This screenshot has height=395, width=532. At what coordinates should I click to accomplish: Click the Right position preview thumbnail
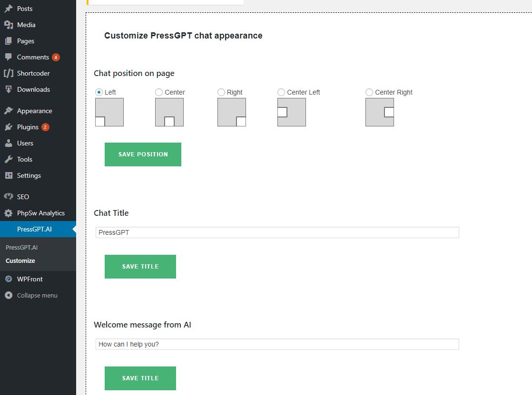tap(232, 112)
